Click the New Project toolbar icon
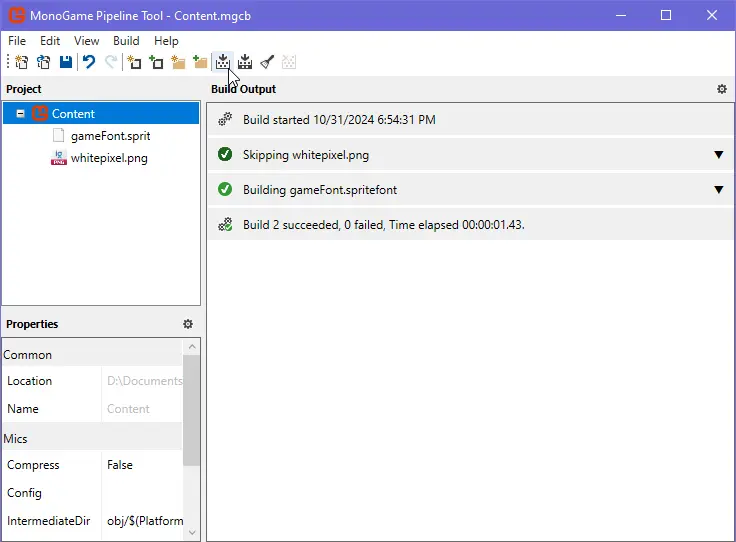Screen dimensions: 736x542 pos(22,62)
